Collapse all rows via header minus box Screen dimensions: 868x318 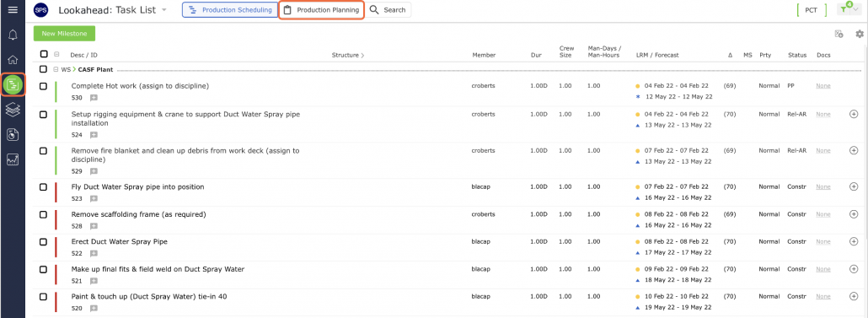pyautogui.click(x=56, y=54)
